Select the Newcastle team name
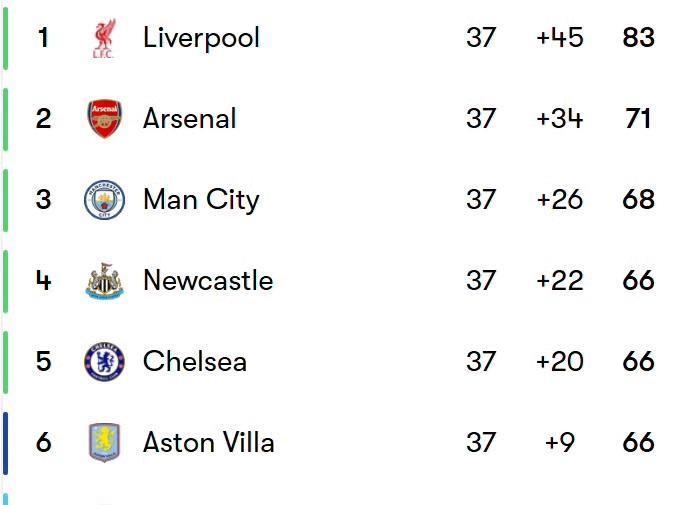Viewport: 686px width, 505px height. click(208, 281)
